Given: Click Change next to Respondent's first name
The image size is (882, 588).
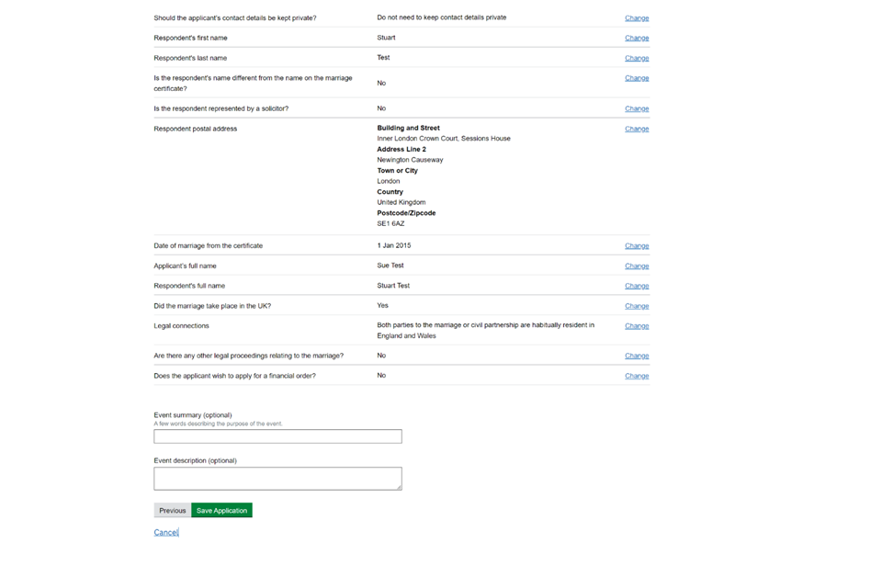Looking at the screenshot, I should [636, 39].
